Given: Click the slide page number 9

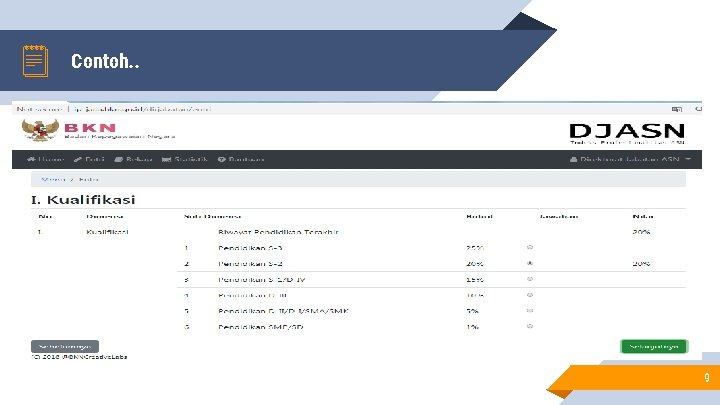Looking at the screenshot, I should 707,377.
